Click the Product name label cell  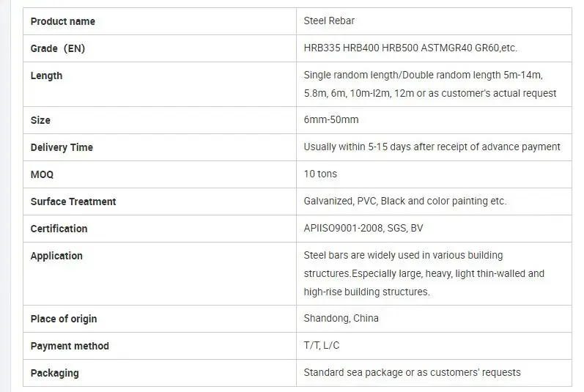tap(63, 21)
